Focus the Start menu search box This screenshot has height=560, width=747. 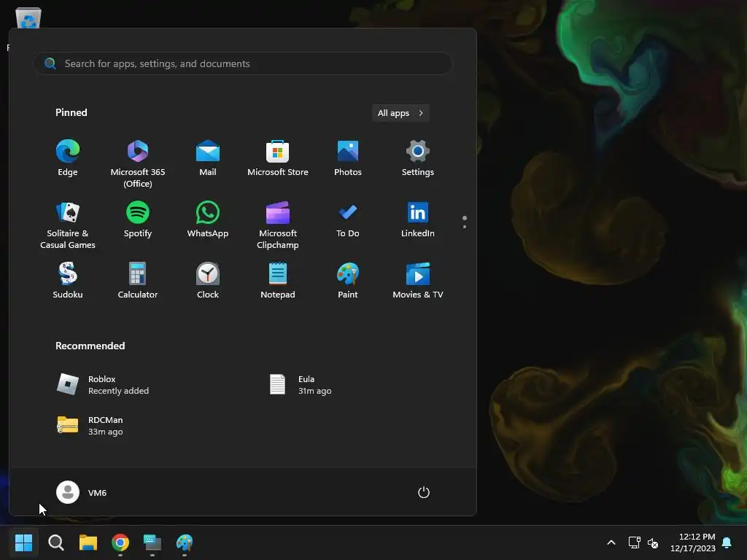[242, 63]
